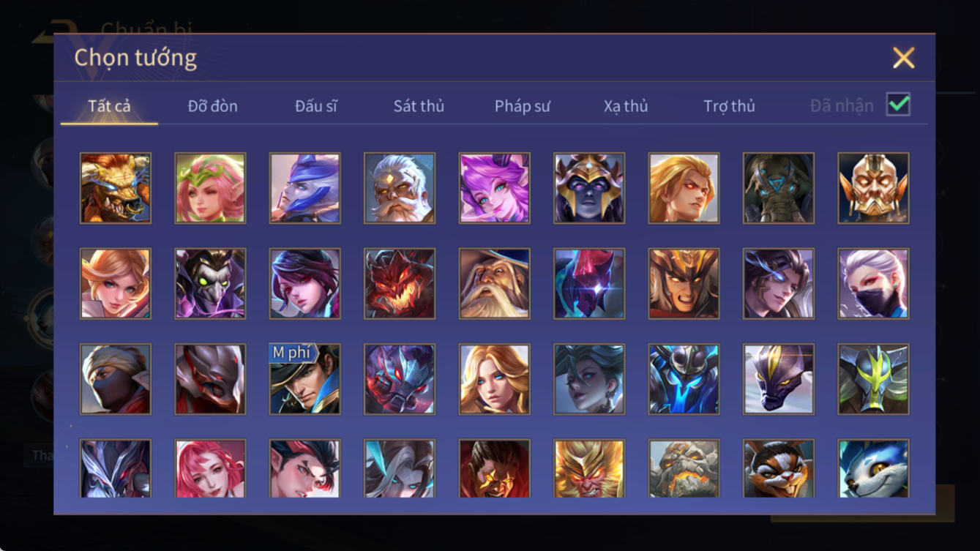Viewport: 980px width, 551px height.
Task: Choose the hero with 'M phí' badge
Action: coord(304,379)
